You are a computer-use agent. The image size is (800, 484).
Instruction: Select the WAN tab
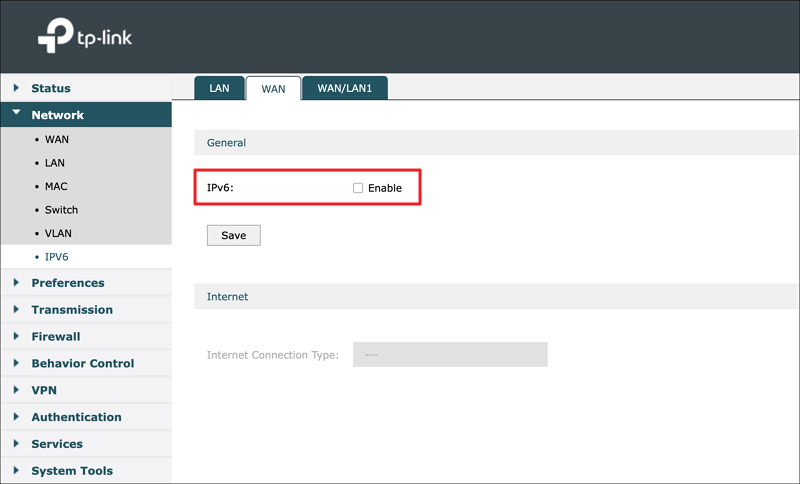tap(273, 88)
